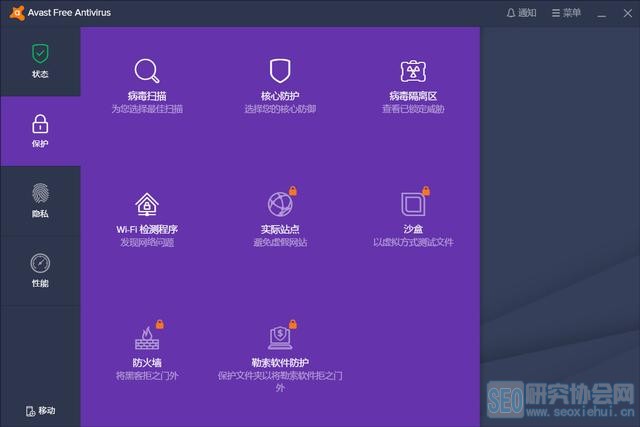
Task: Open 病毒扫描 magnifier scan icon
Action: pos(147,71)
